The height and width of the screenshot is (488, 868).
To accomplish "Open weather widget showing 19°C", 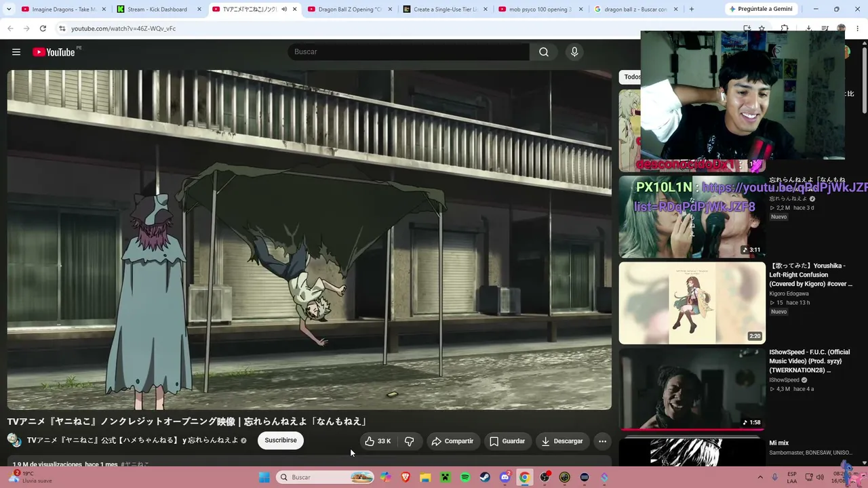I will (31, 477).
